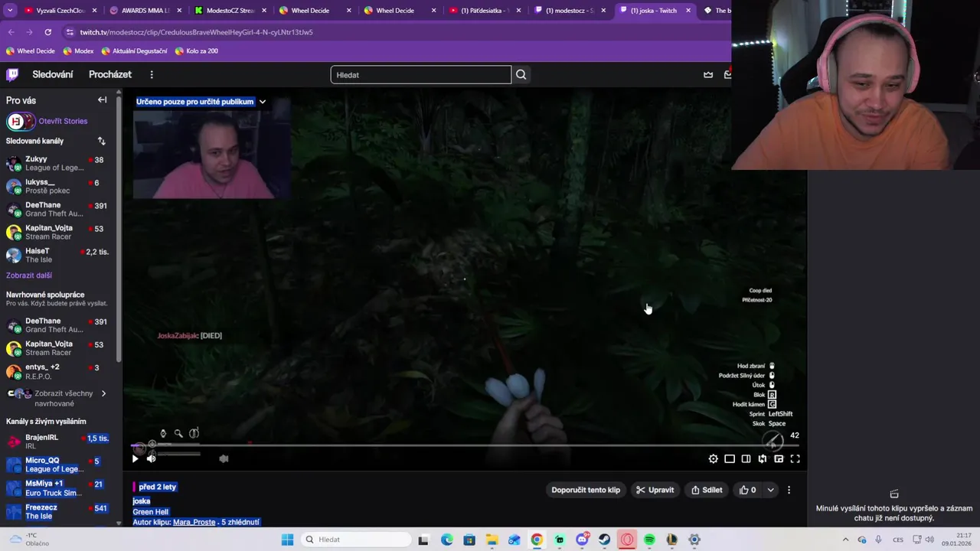Open the Modex bookmark

point(78,51)
